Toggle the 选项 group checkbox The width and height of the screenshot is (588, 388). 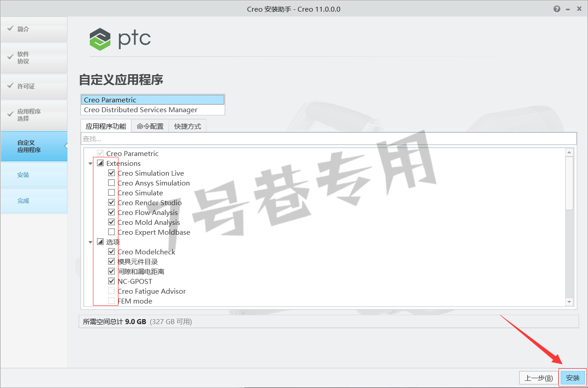(x=100, y=242)
